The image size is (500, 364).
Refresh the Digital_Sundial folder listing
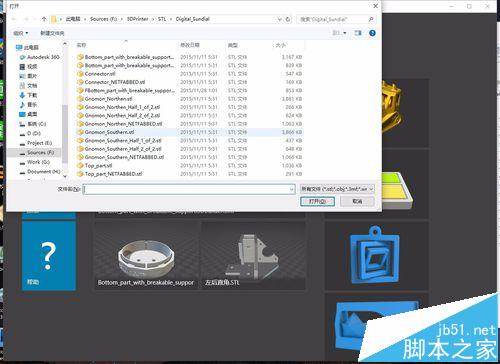(288, 19)
